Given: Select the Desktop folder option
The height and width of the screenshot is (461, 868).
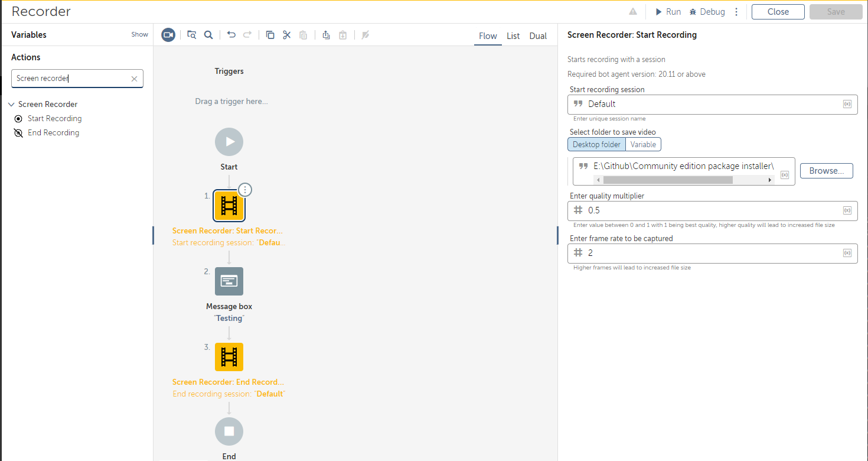Looking at the screenshot, I should pos(596,144).
